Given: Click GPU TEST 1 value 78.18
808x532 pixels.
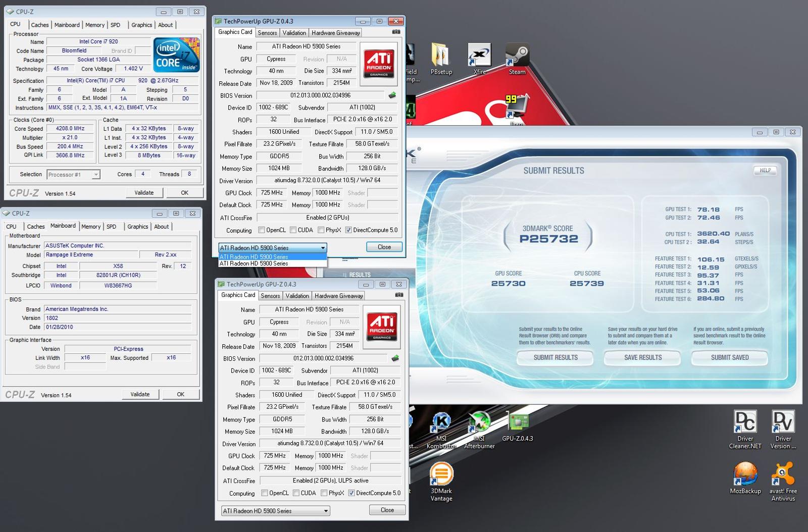Looking at the screenshot, I should (x=709, y=209).
